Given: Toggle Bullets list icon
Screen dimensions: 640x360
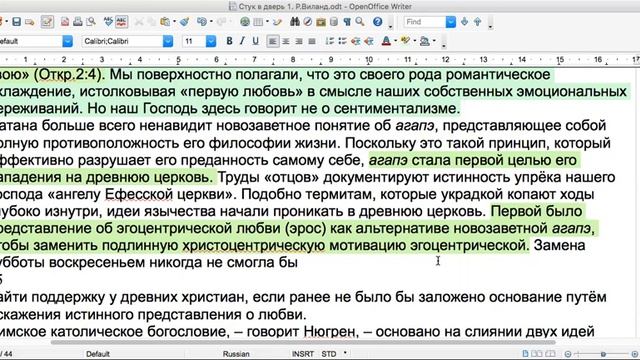Looking at the screenshot, I should pos(342,41).
